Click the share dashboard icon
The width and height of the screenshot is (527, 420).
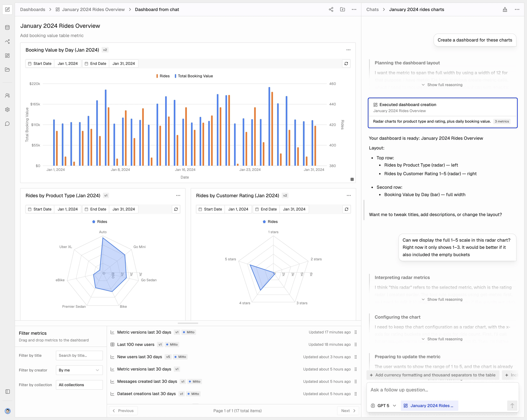point(331,10)
